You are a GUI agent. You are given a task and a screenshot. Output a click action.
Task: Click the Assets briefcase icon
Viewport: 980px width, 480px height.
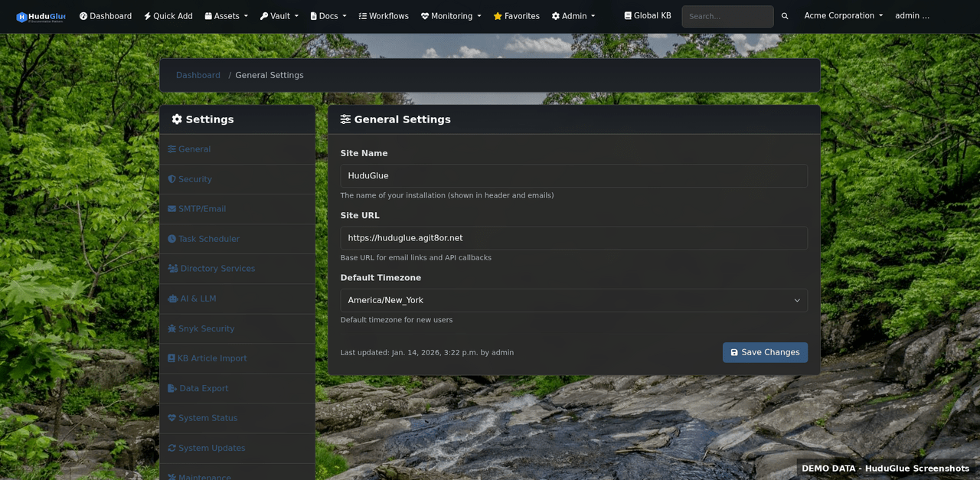click(x=208, y=16)
